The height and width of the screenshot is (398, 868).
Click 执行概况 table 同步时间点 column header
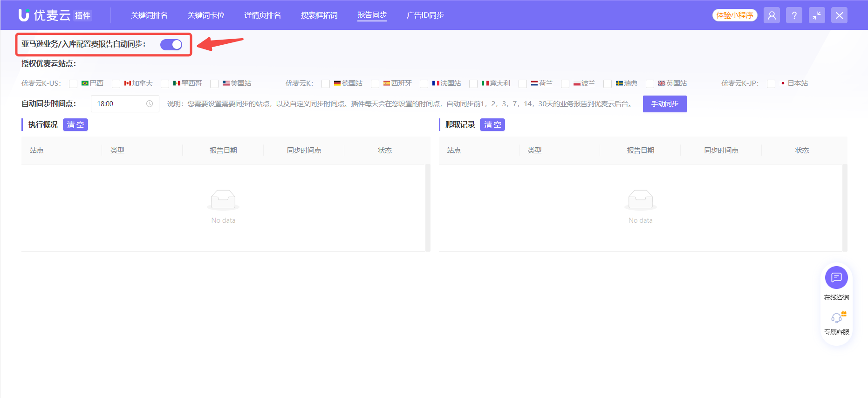coord(304,151)
